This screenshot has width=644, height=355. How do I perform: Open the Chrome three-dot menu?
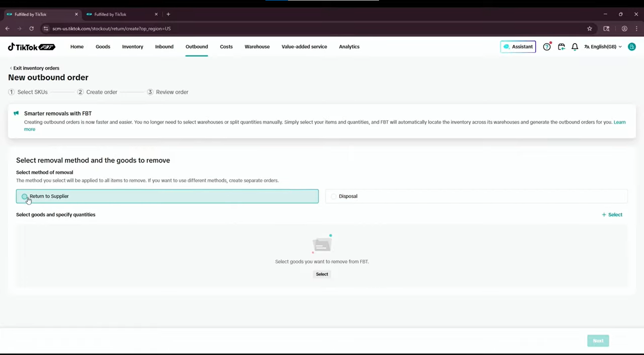click(x=636, y=29)
